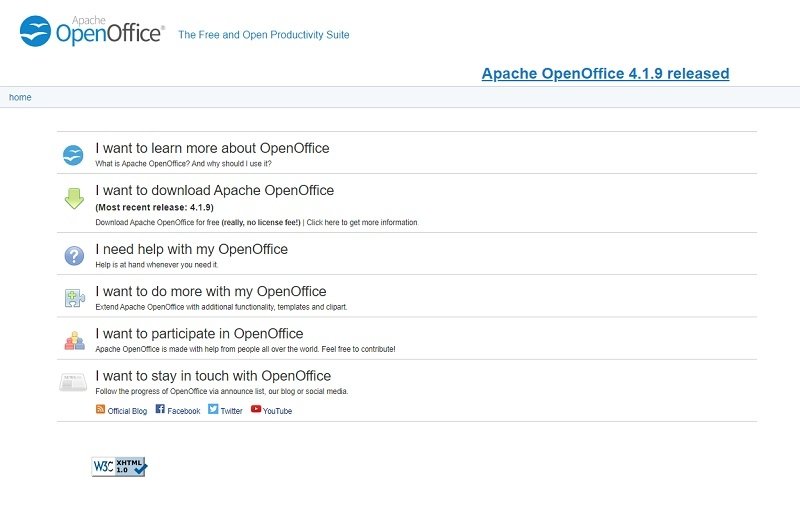Screen dimensions: 800x506
Task: Click the newspaper stay in touch icon
Action: (x=73, y=382)
